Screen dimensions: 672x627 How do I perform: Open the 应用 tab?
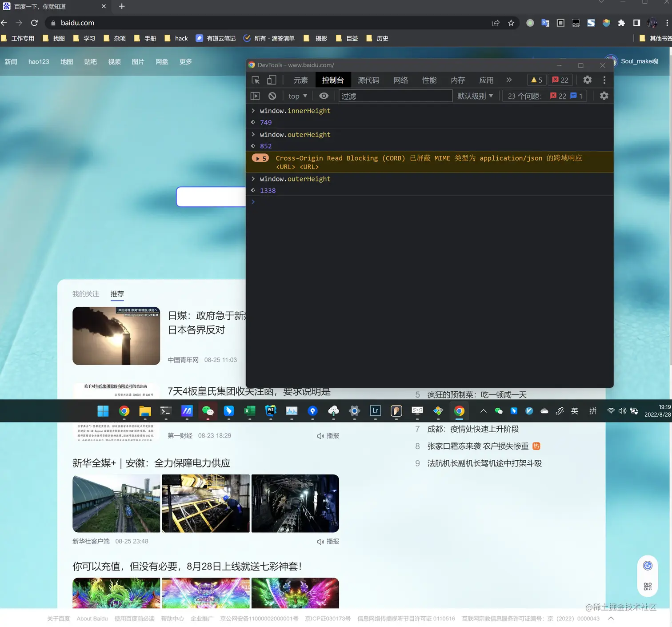(x=486, y=80)
